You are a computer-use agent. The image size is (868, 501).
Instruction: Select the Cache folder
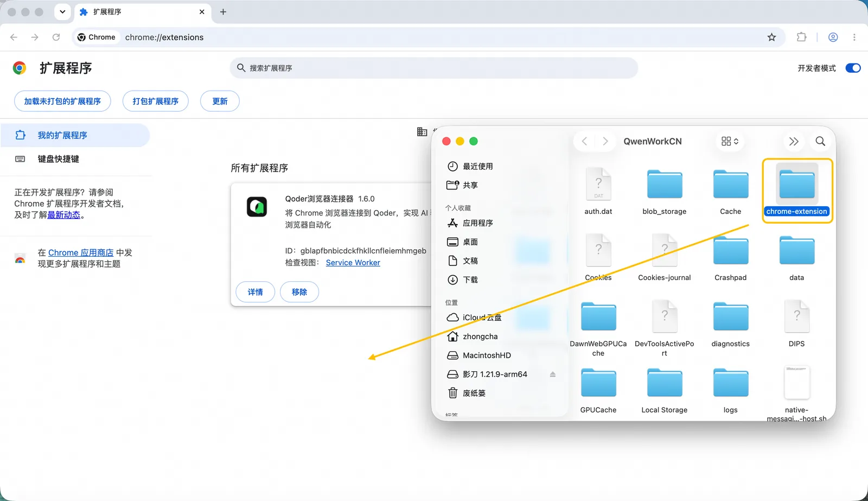[x=731, y=185]
